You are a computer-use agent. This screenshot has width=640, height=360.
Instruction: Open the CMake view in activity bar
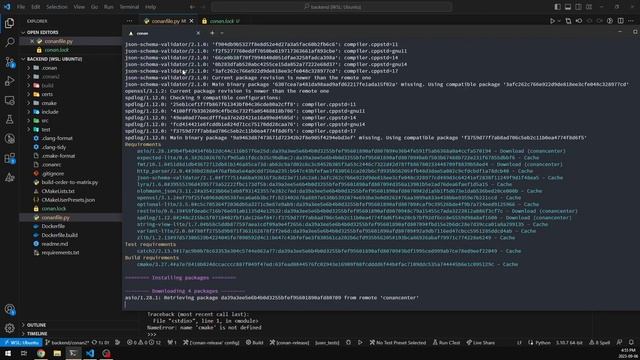[x=9, y=177]
